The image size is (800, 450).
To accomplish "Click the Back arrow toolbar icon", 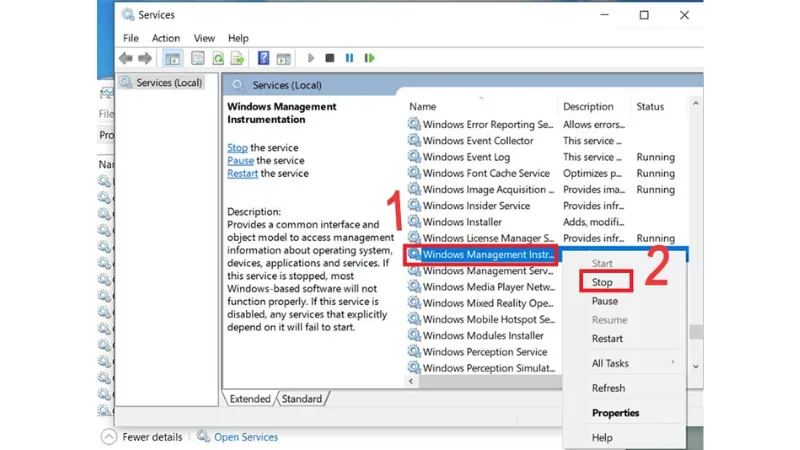I will pyautogui.click(x=127, y=59).
